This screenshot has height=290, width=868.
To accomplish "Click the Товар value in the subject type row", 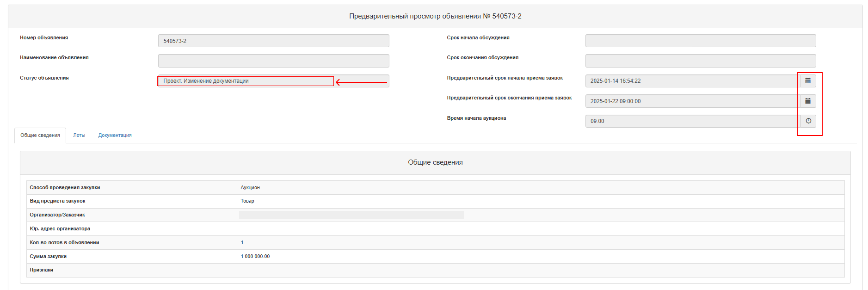I will tap(247, 201).
